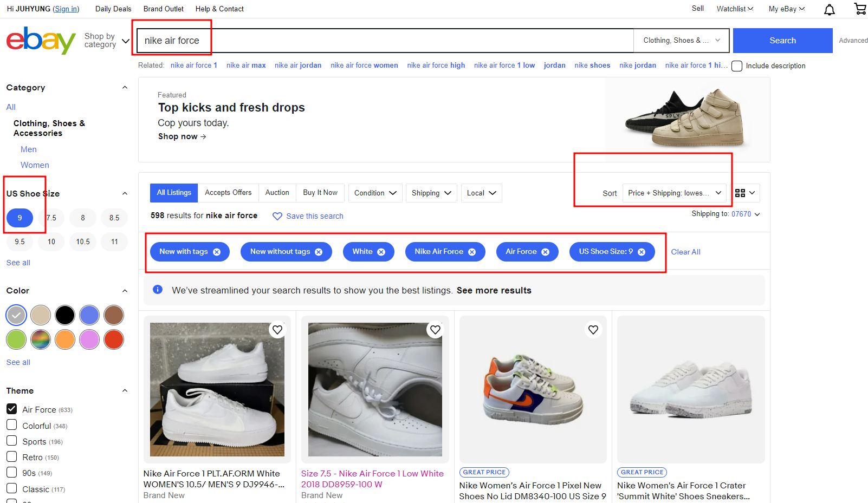Check the Colorful theme checkbox
The width and height of the screenshot is (868, 503).
click(12, 424)
